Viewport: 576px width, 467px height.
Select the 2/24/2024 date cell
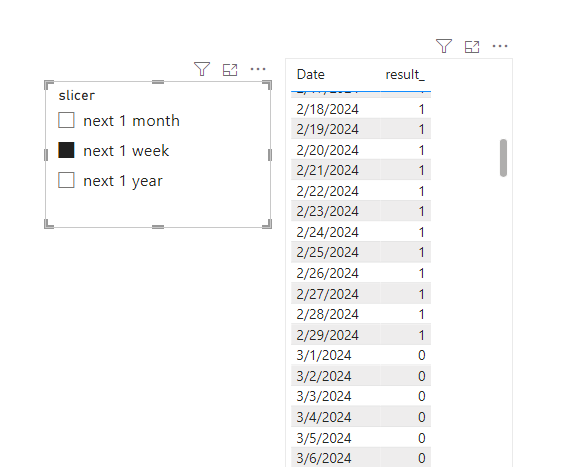tap(327, 232)
